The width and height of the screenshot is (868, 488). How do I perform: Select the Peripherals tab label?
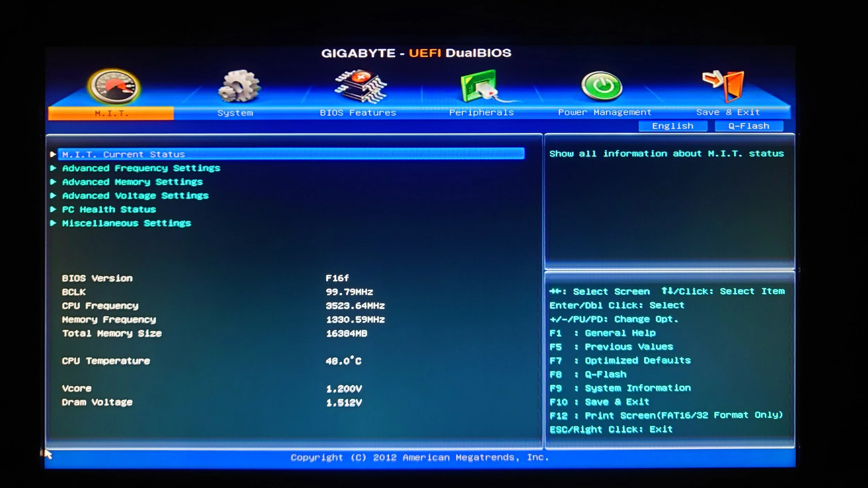(x=481, y=112)
